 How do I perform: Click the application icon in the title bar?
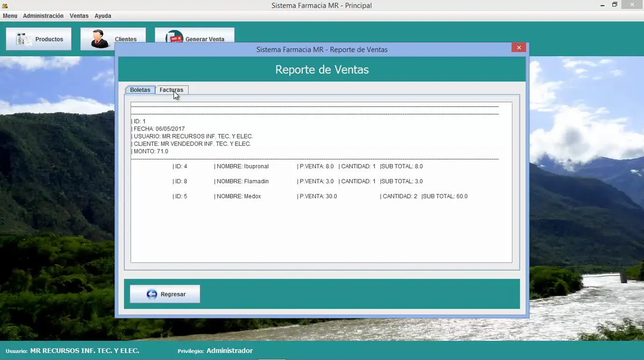pos(5,5)
